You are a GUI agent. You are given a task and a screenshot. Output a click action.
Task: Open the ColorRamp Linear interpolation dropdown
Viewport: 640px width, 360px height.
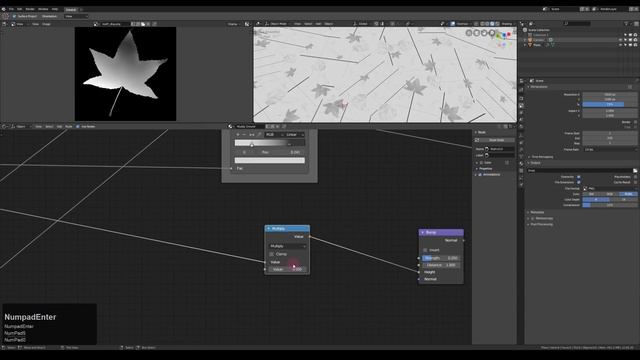pos(295,135)
